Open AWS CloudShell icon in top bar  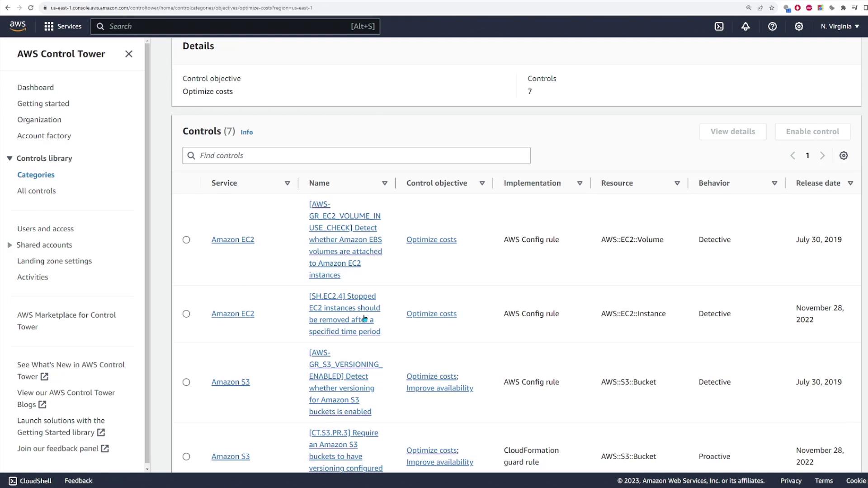click(719, 26)
